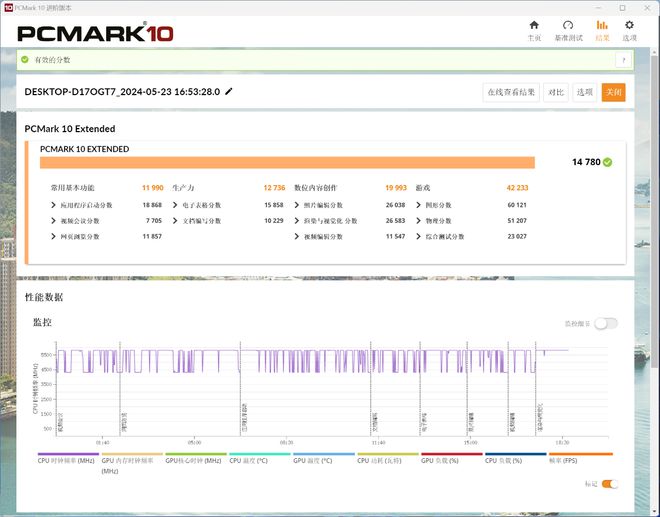Click the orange 关闭 button
The width and height of the screenshot is (660, 517).
click(x=613, y=92)
